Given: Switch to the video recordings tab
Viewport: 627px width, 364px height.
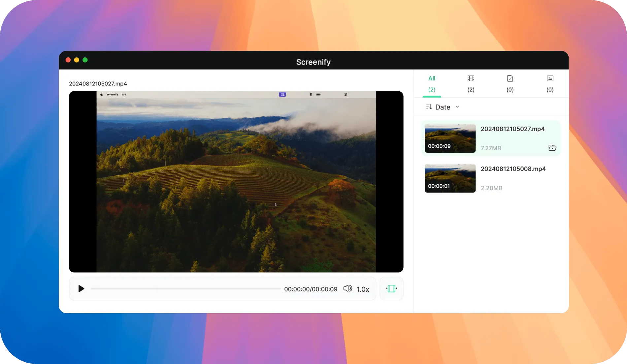Looking at the screenshot, I should click(471, 84).
